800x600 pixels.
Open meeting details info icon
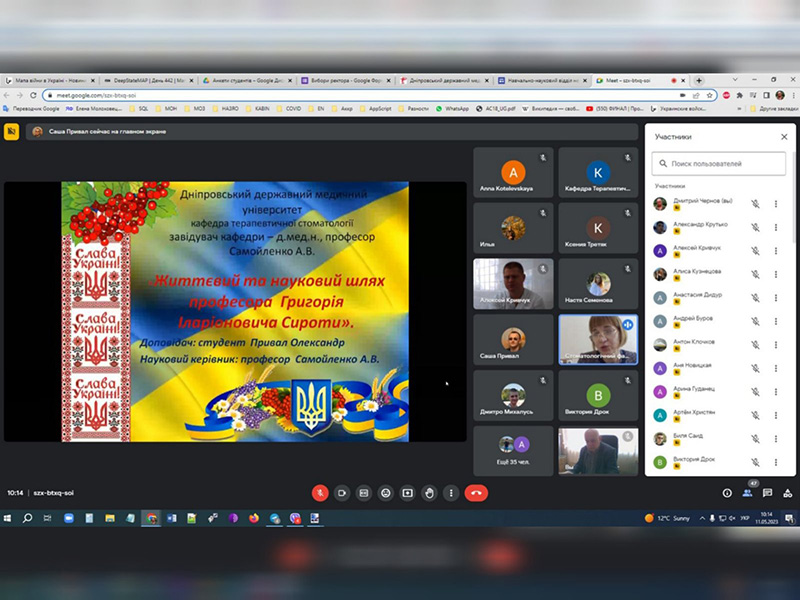coord(727,493)
